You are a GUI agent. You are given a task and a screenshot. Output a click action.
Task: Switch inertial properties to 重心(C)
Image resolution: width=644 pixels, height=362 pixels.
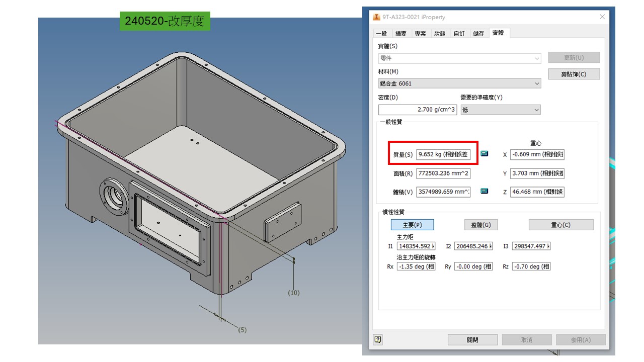(x=560, y=225)
